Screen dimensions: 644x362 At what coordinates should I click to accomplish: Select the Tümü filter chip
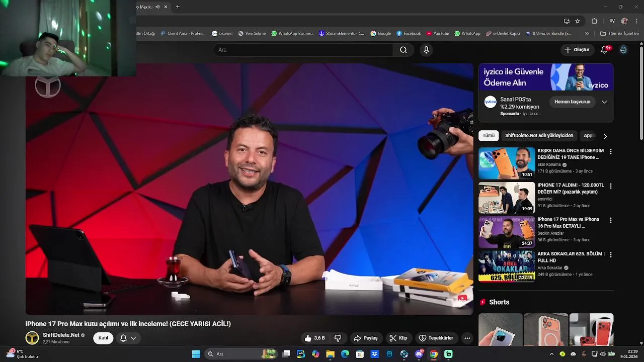489,136
